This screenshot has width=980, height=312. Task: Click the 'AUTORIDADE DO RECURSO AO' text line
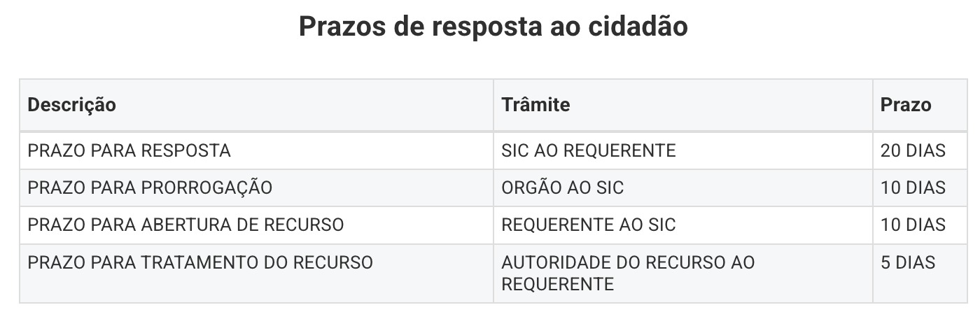(628, 263)
